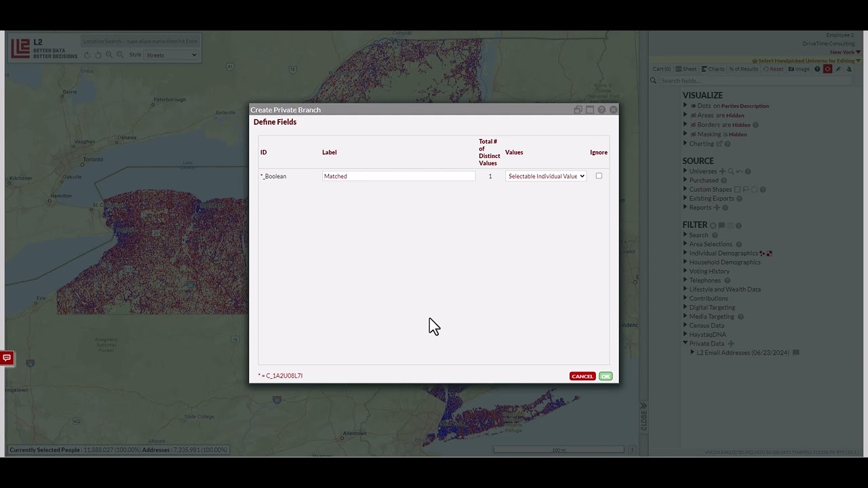Expand the Voting History filter
Image resolution: width=868 pixels, height=488 pixels.
point(685,270)
